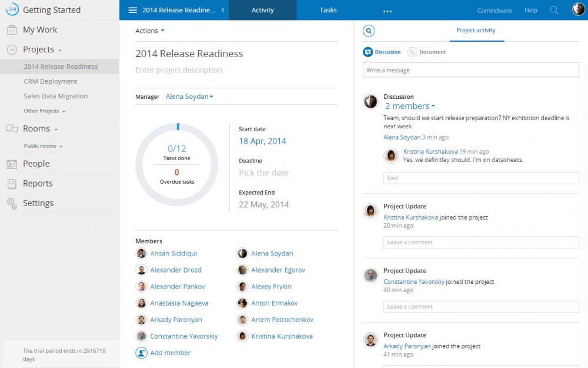Screen dimensions: 588x368
Task: Open the Actions dropdown
Action: click(150, 31)
